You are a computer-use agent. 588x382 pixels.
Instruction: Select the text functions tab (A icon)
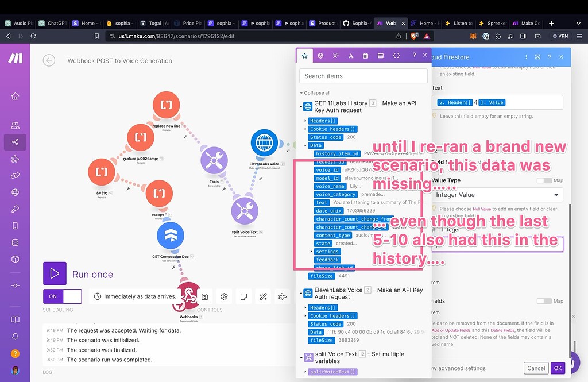tap(351, 56)
